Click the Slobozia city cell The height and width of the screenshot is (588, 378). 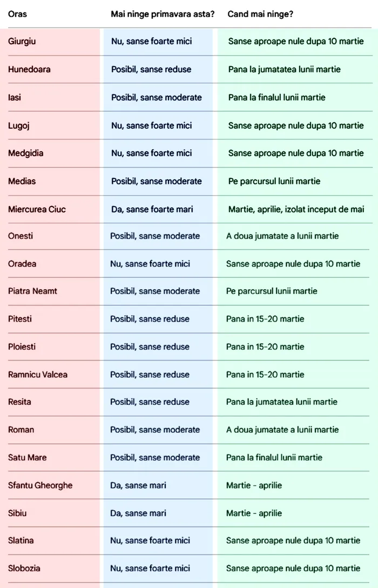coord(24,568)
